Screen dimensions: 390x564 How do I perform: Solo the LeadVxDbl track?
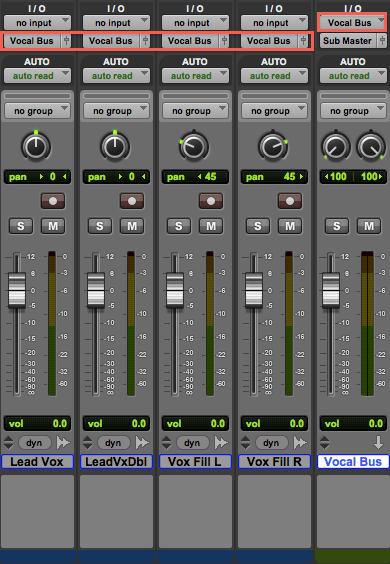click(x=100, y=226)
